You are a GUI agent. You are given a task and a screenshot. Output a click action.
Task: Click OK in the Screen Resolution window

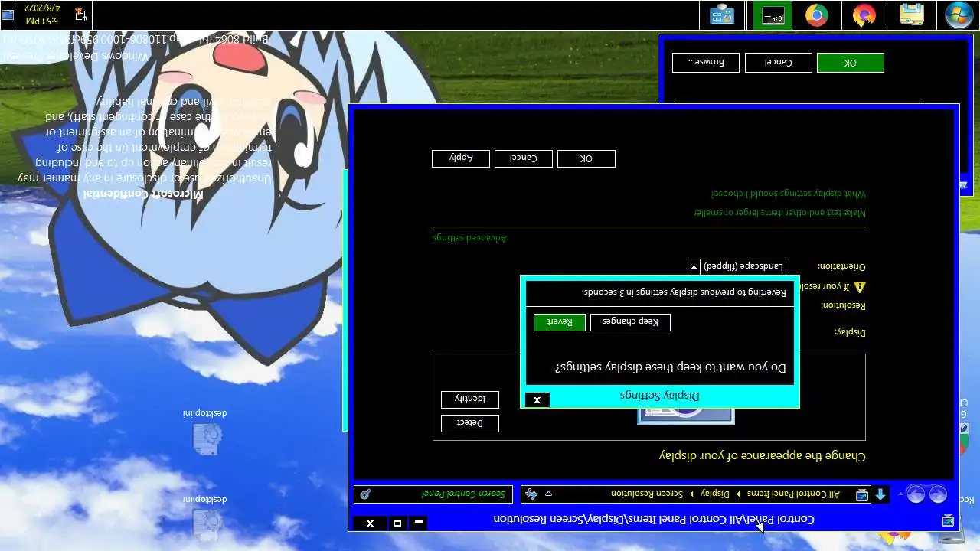(x=586, y=158)
